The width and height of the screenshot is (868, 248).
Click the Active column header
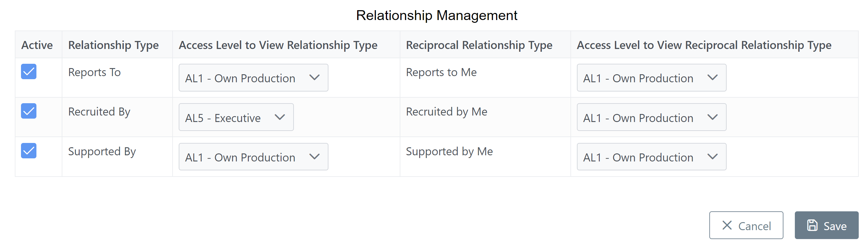tap(37, 45)
